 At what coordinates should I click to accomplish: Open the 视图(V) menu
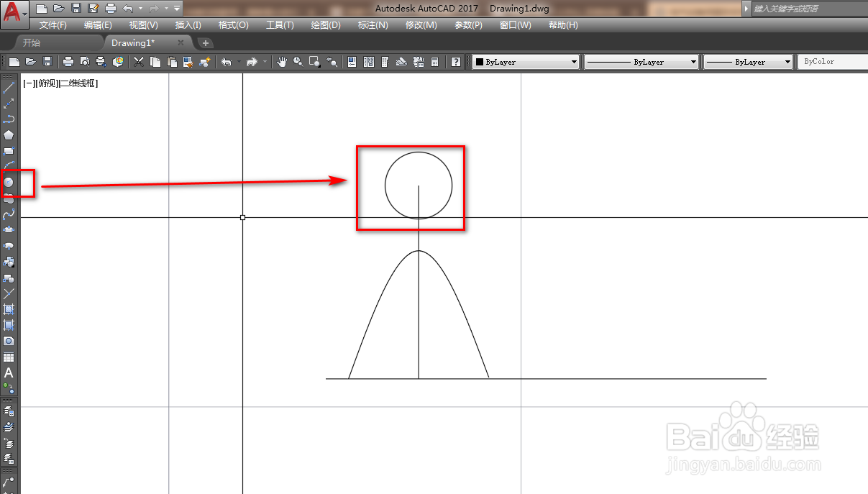(143, 25)
